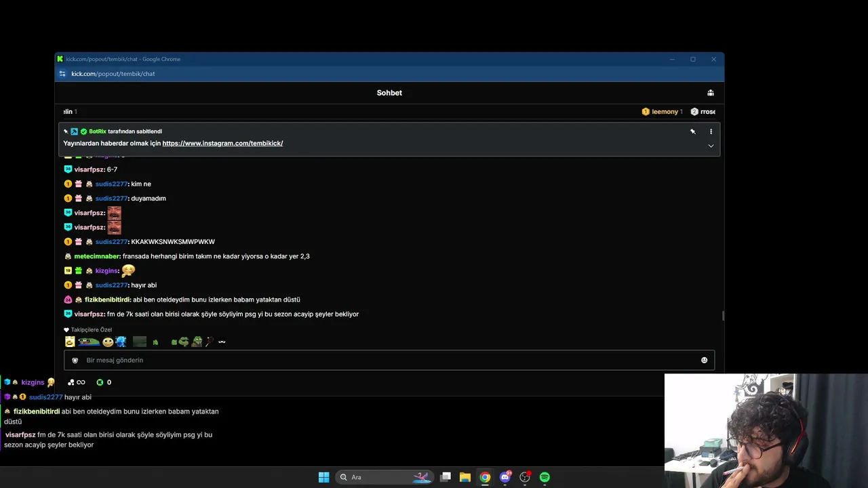Insert the blue glowing figure emote

121,342
